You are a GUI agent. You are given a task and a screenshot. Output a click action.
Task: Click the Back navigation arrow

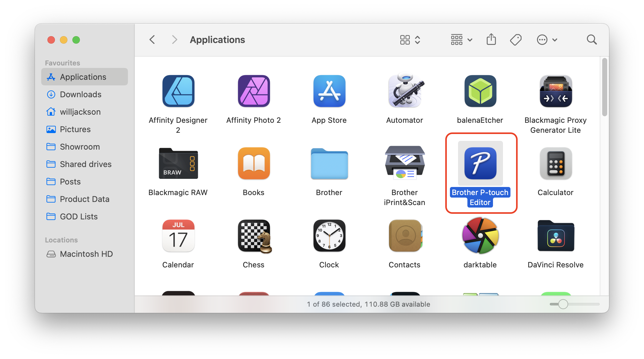tap(152, 40)
